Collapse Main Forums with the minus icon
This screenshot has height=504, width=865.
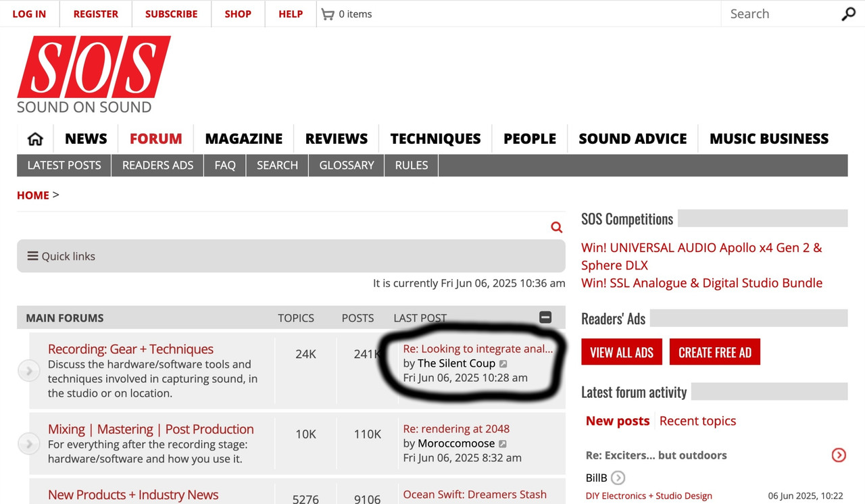click(x=545, y=318)
